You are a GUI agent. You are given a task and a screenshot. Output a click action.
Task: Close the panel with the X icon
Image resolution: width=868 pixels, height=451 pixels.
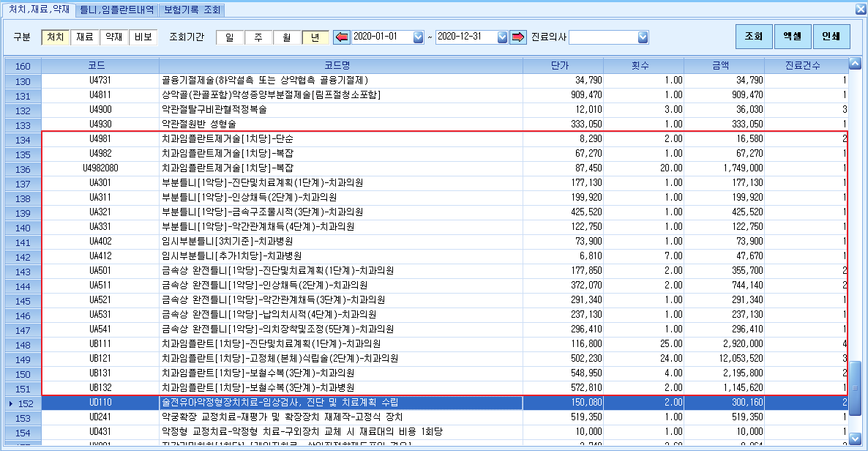pyautogui.click(x=860, y=10)
